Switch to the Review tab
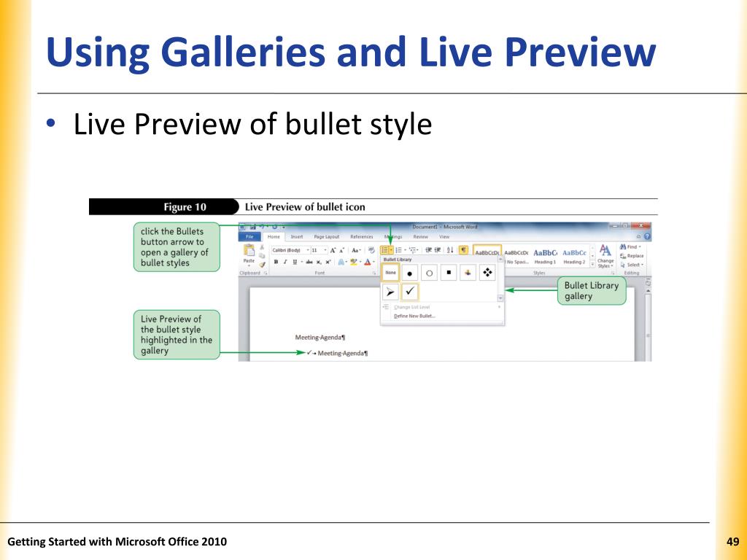The width and height of the screenshot is (747, 560). [x=421, y=237]
